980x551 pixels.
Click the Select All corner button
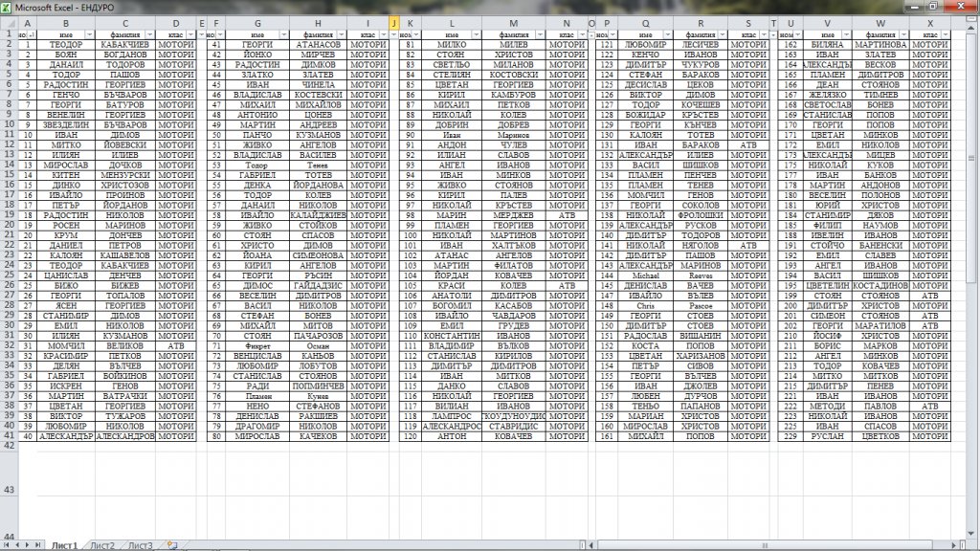point(8,23)
